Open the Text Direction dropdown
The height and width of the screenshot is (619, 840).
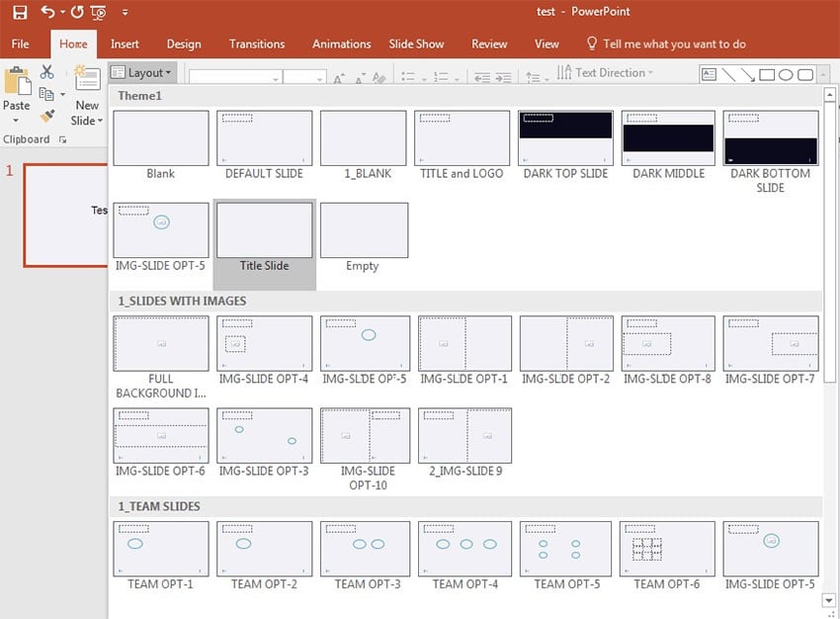coord(608,73)
